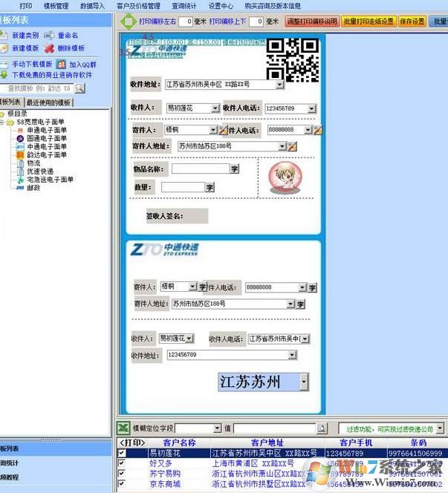Click the cartoon avatar image on label
The height and width of the screenshot is (493, 448).
[x=285, y=177]
